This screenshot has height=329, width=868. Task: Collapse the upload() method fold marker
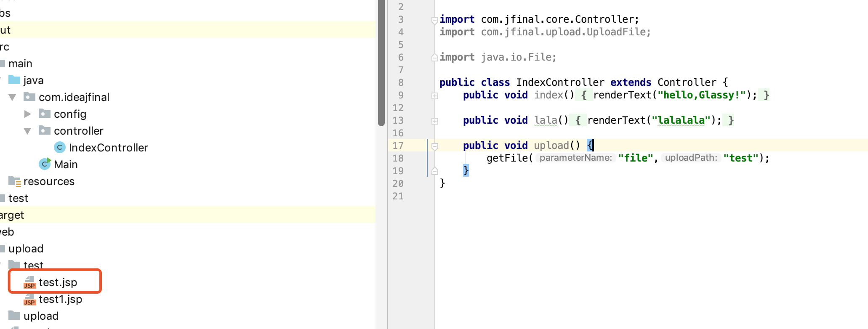pos(435,146)
